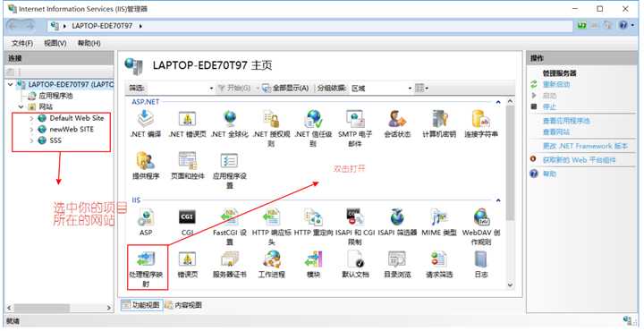This screenshot has height=331, width=644.
Task: Open the .NET 信任级别 icon
Action: pyautogui.click(x=313, y=119)
